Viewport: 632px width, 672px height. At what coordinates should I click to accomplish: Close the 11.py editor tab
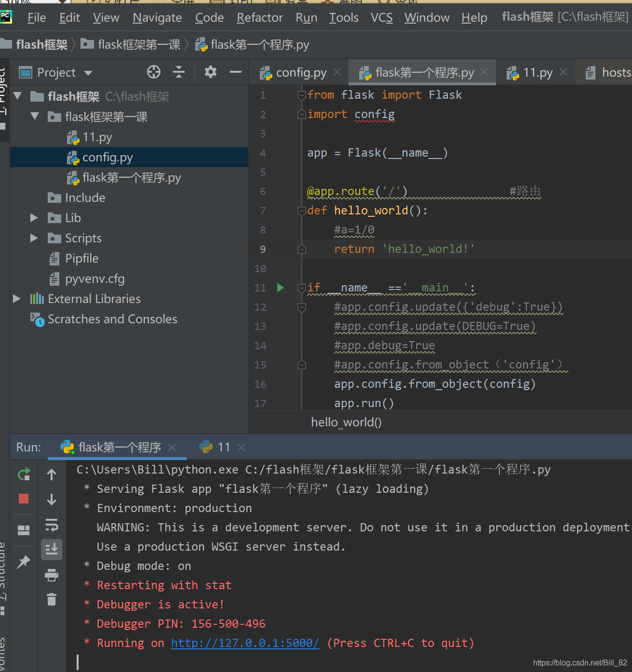564,72
